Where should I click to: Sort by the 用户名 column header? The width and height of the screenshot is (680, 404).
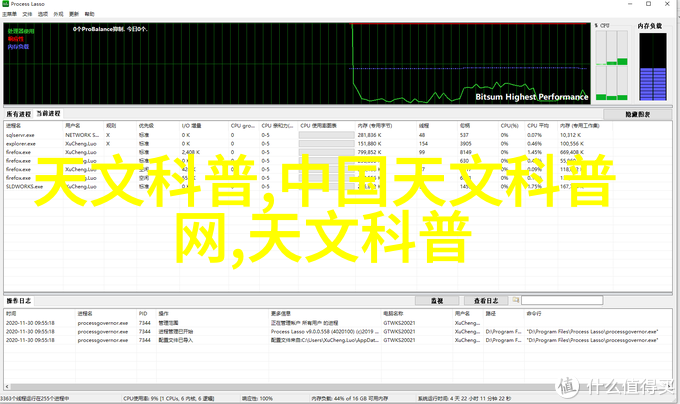pos(76,126)
